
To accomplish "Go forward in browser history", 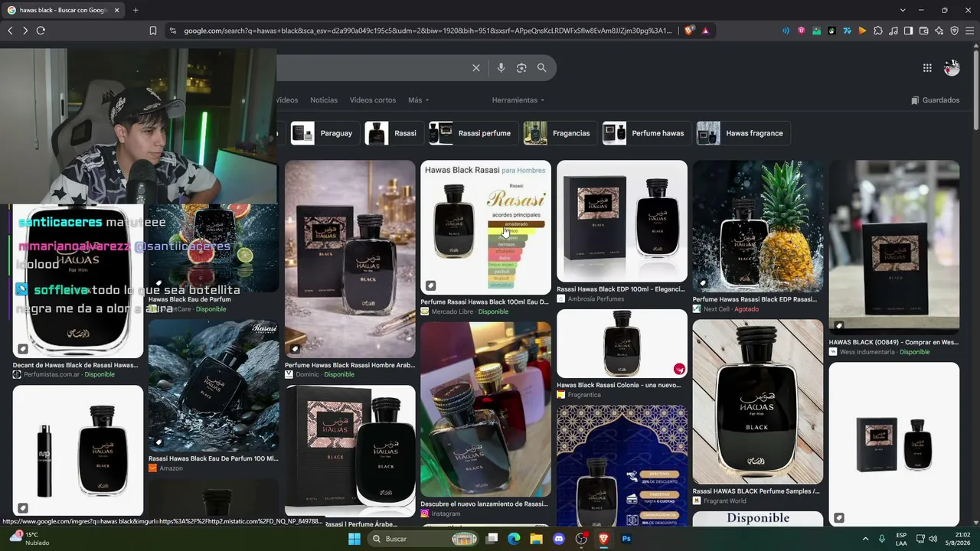I will tap(25, 31).
